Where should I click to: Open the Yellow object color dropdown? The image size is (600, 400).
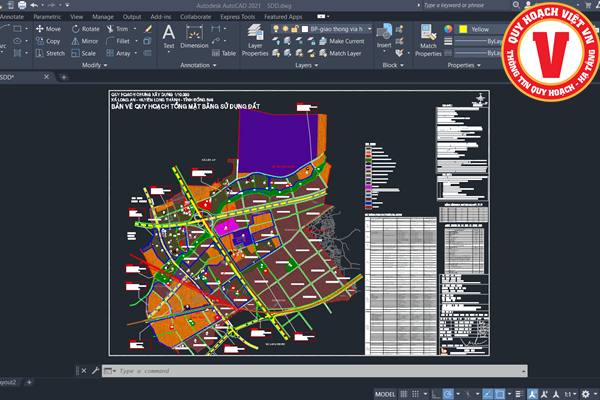[x=492, y=29]
